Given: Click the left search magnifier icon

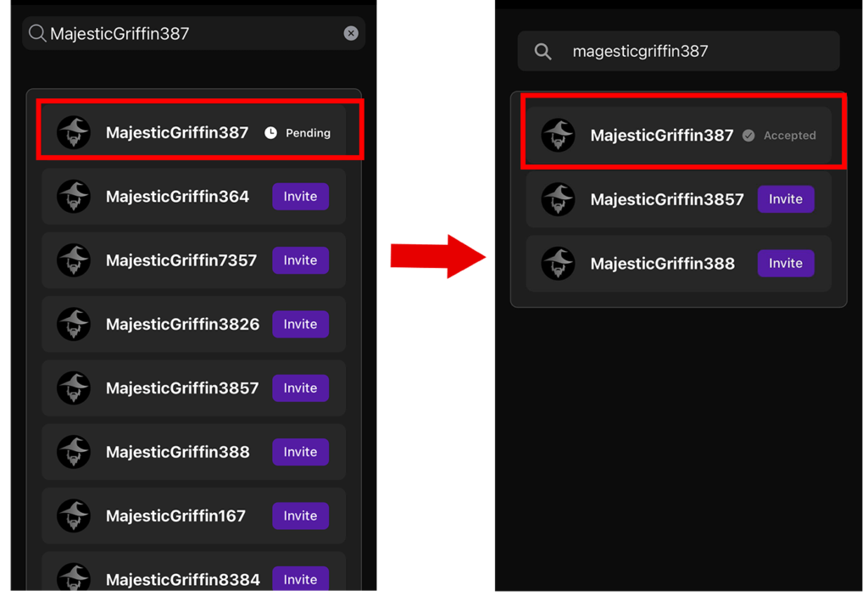Looking at the screenshot, I should click(37, 33).
